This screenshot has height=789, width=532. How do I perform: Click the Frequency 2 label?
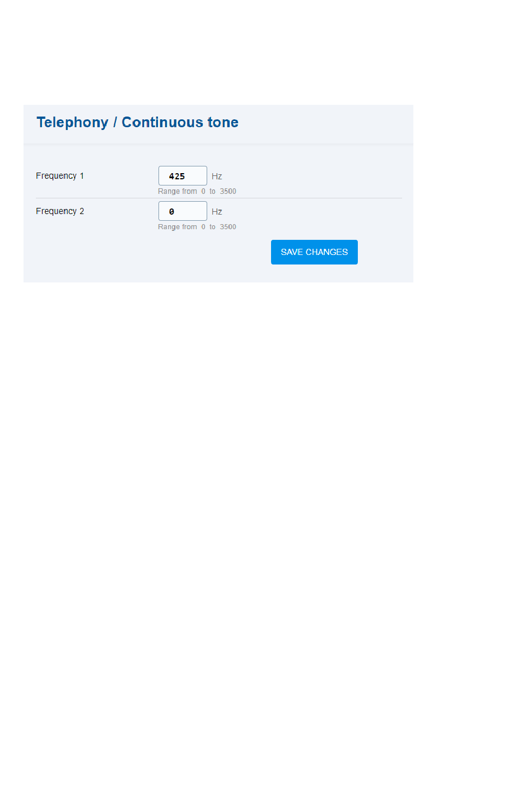click(x=60, y=211)
